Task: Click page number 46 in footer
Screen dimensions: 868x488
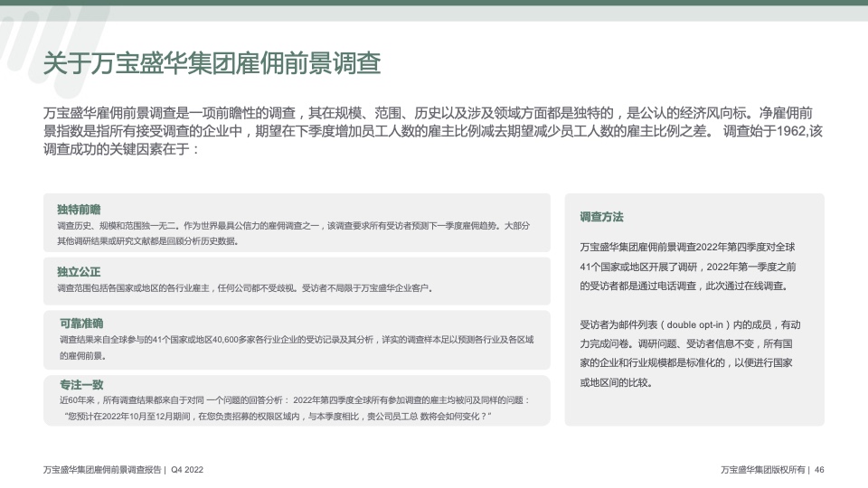Action: click(819, 470)
